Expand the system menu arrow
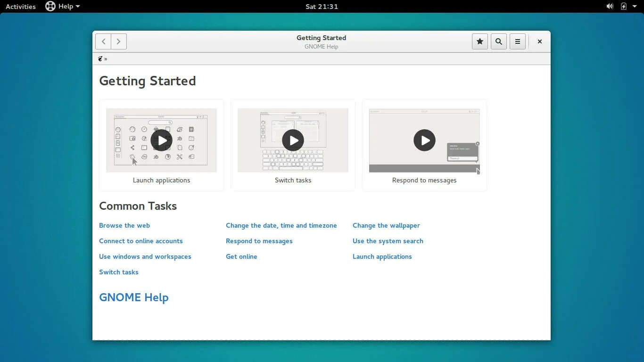Screen dimensions: 644x362 [x=635, y=6]
